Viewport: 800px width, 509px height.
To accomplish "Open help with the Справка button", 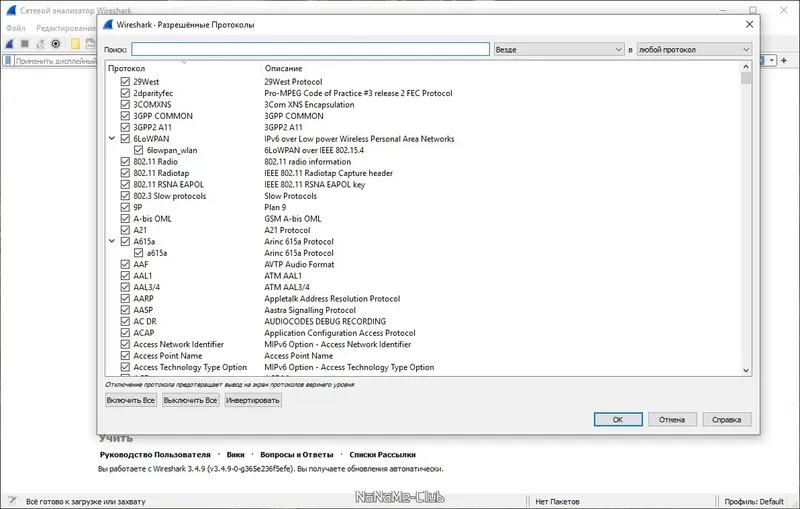I will click(x=727, y=420).
